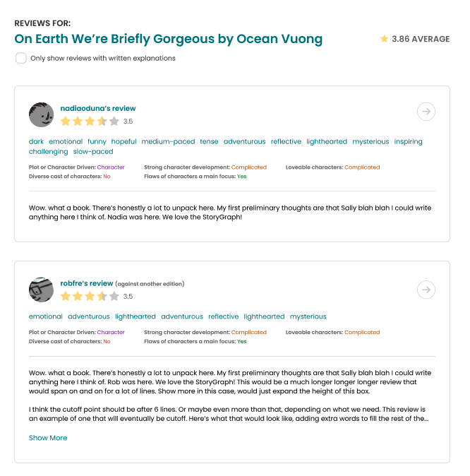
Task: Open robfre's review link
Action: (x=87, y=283)
